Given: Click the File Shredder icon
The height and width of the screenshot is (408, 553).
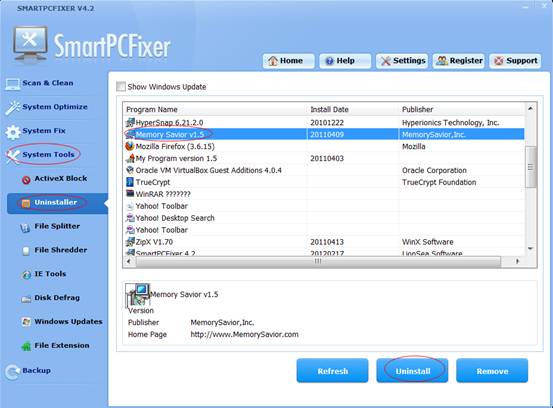Looking at the screenshot, I should pyautogui.click(x=26, y=251).
